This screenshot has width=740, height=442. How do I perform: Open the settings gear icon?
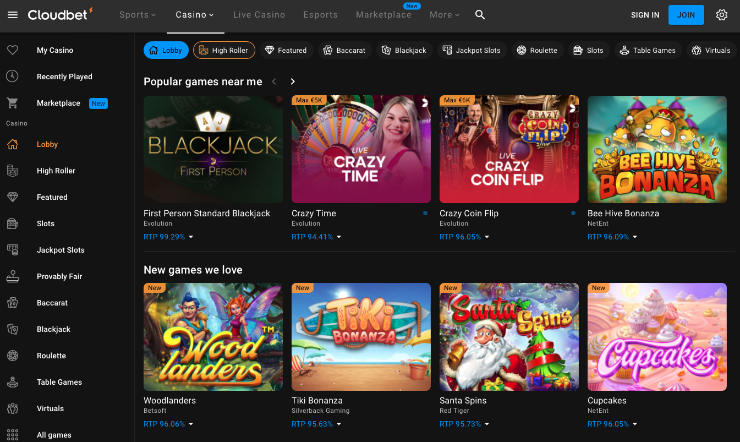point(721,15)
